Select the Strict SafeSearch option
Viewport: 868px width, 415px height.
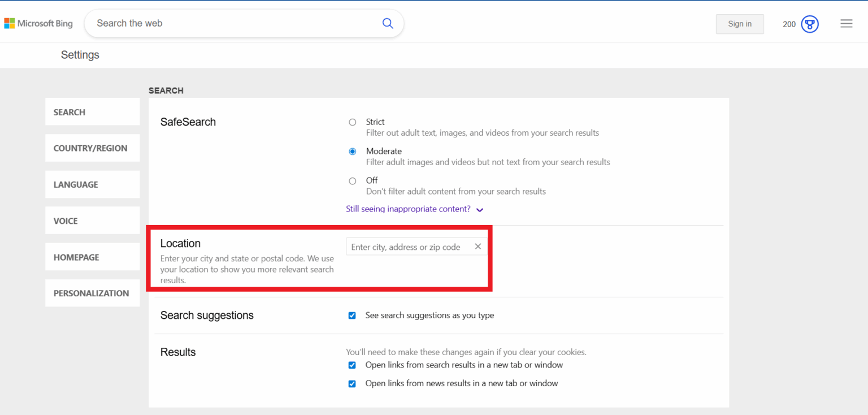(x=352, y=122)
